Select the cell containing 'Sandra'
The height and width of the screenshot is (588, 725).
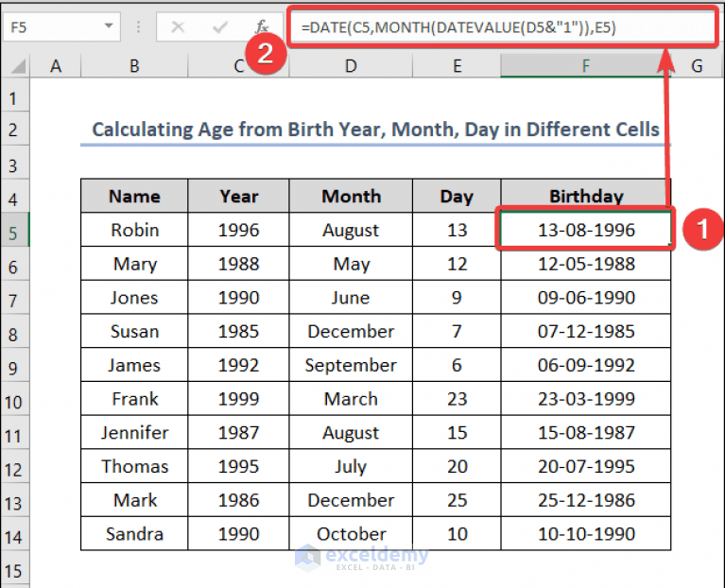(x=134, y=533)
